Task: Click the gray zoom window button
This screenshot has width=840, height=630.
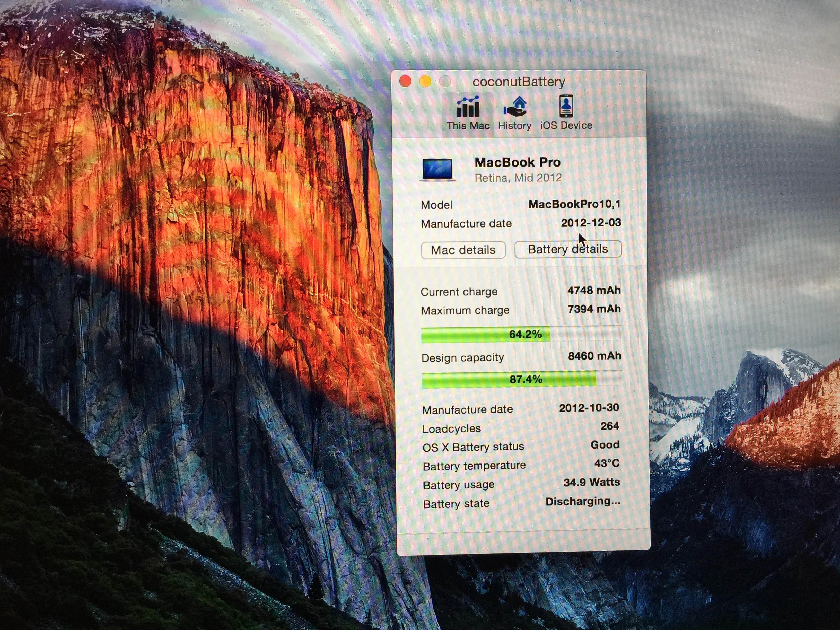Action: coord(445,81)
